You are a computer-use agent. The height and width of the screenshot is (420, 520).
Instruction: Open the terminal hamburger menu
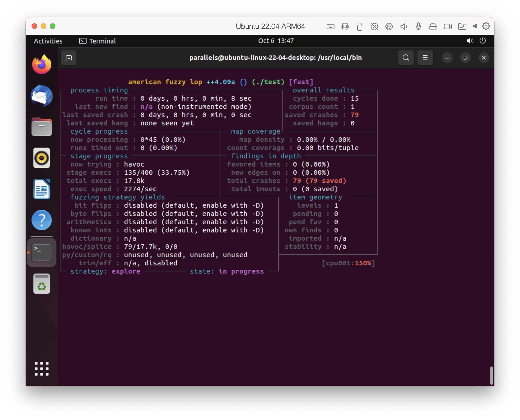[425, 58]
